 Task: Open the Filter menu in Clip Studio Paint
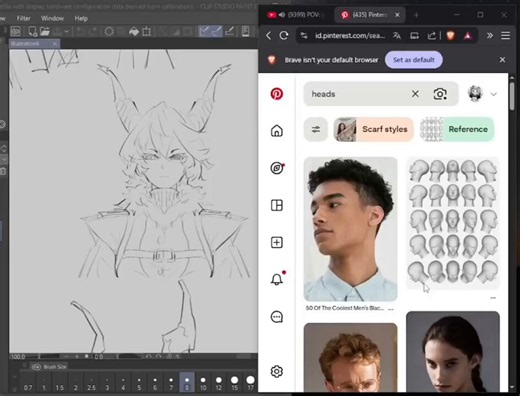23,18
